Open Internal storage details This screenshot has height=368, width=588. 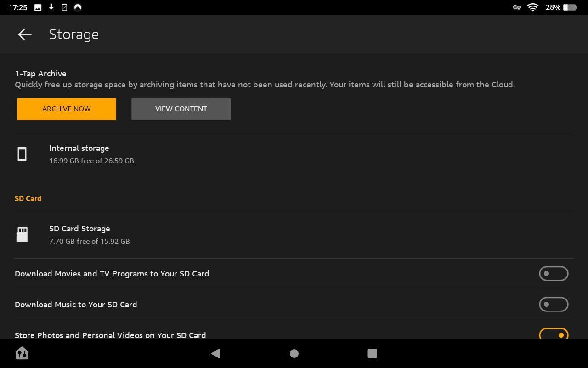tap(294, 155)
